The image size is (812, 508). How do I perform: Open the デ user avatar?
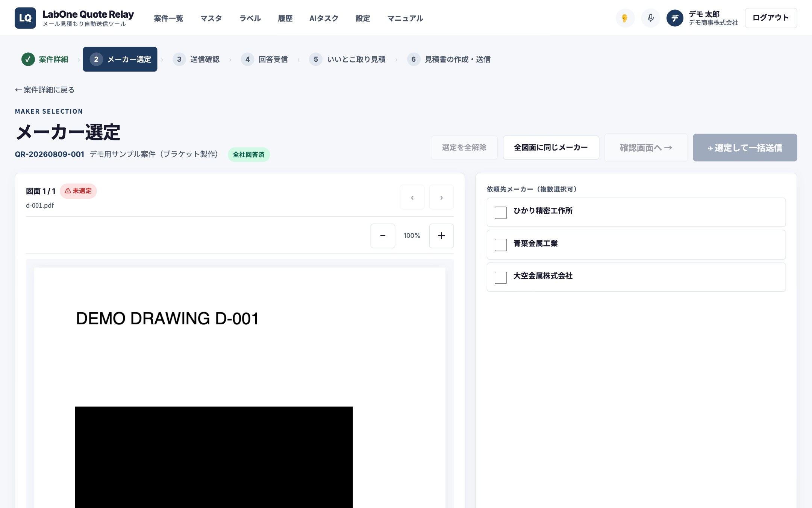pyautogui.click(x=675, y=18)
